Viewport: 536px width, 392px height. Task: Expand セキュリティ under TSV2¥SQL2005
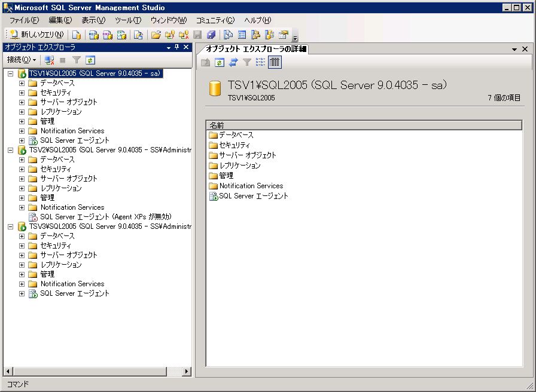22,169
